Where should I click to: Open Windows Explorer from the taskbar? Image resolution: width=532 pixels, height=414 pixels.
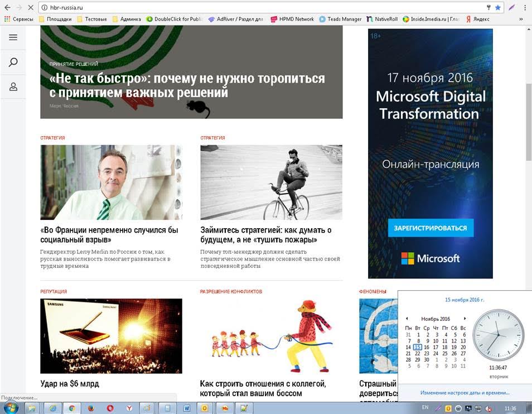click(32, 408)
